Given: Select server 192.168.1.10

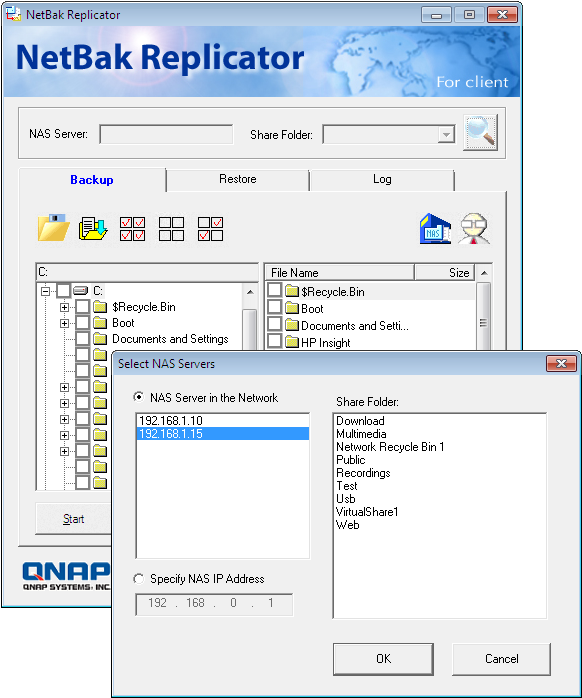Looking at the screenshot, I should [223, 421].
